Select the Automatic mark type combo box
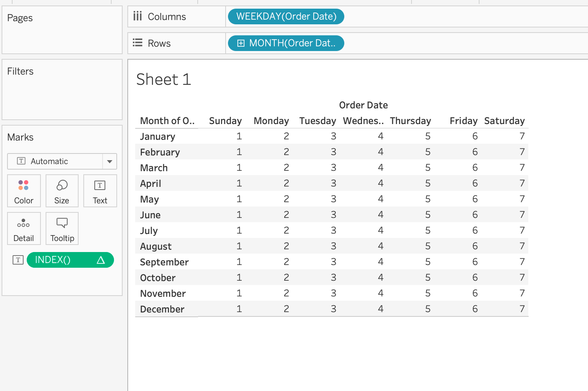Screen dimensions: 588x391 click(55, 161)
